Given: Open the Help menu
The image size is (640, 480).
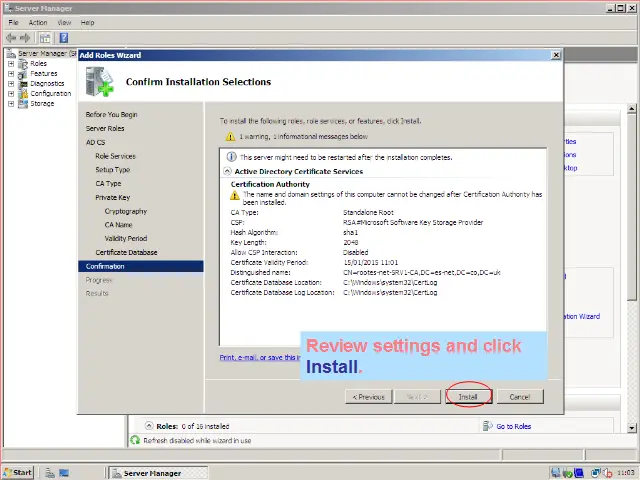Looking at the screenshot, I should point(87,22).
